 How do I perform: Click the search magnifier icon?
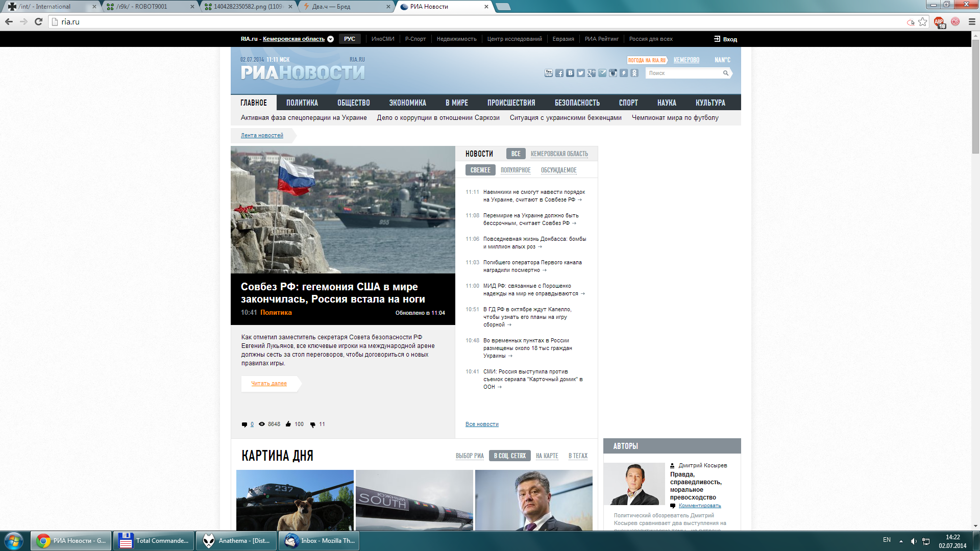[x=725, y=73]
